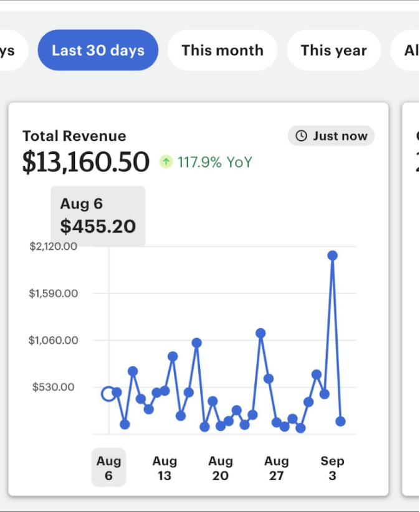
Task: Select the "This month" filter
Action: [x=222, y=50]
